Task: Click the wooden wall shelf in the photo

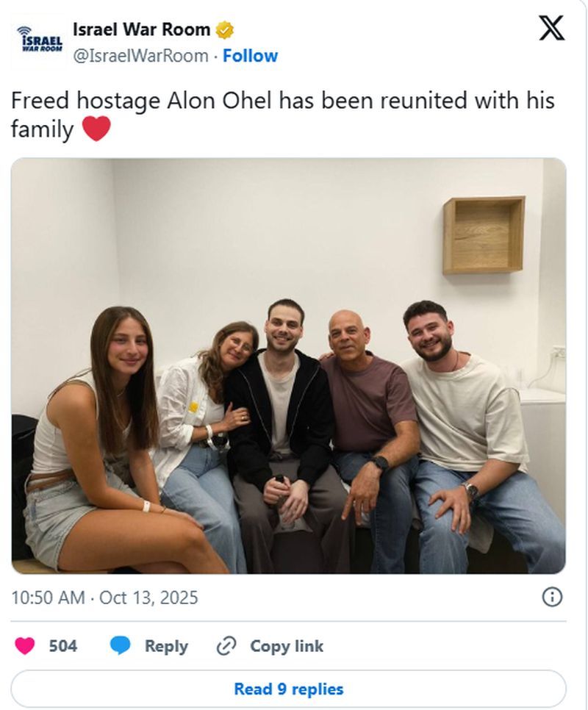Action: [x=483, y=234]
